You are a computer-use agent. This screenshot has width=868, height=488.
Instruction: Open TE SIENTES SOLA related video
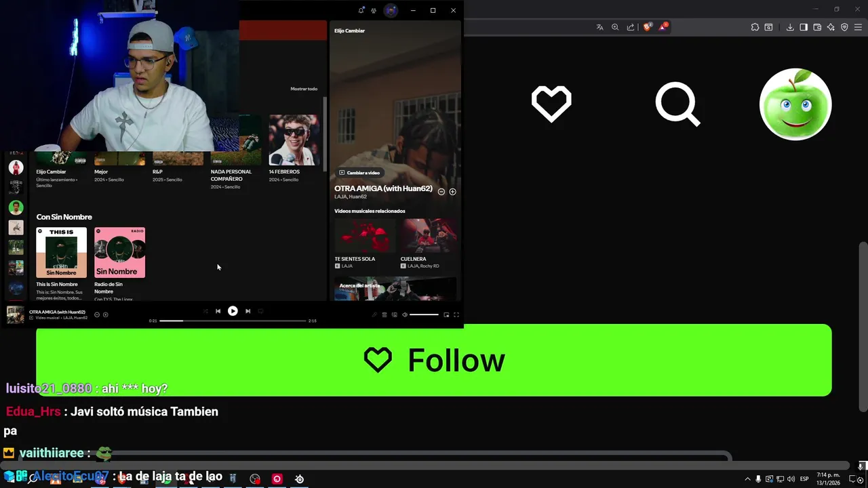coord(365,236)
